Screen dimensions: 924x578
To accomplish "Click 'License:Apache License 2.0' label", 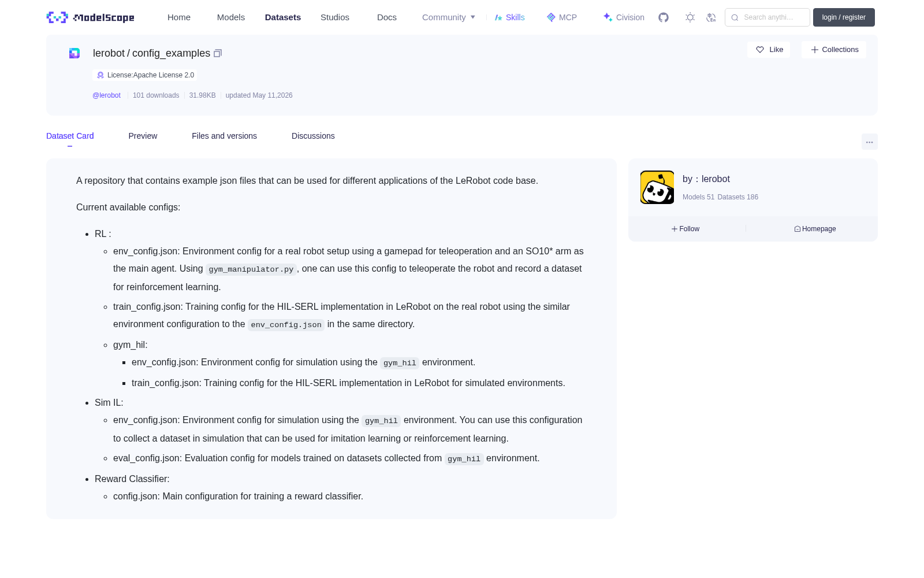I will [x=151, y=75].
